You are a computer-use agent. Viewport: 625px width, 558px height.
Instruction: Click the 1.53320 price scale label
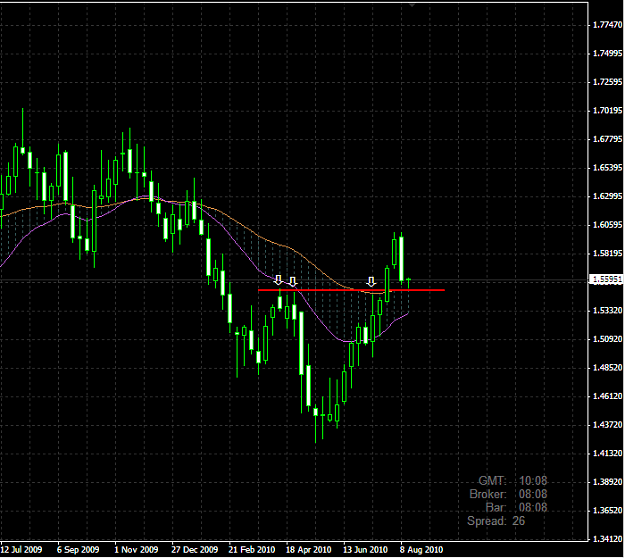[607, 310]
